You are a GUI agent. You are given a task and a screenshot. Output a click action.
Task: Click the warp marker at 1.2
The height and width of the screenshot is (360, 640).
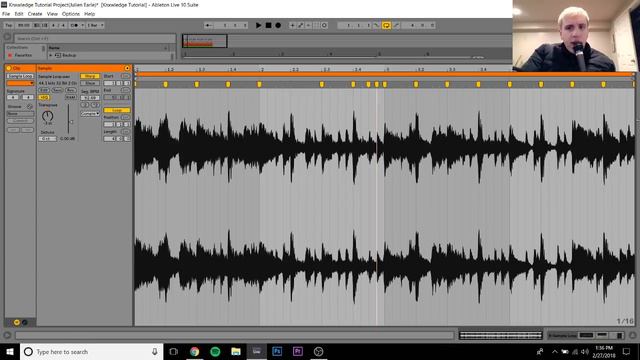pyautogui.click(x=166, y=84)
